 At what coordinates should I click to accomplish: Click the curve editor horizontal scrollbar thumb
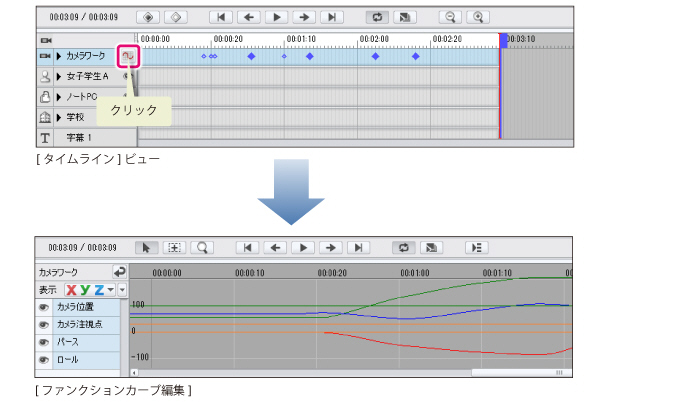click(521, 373)
